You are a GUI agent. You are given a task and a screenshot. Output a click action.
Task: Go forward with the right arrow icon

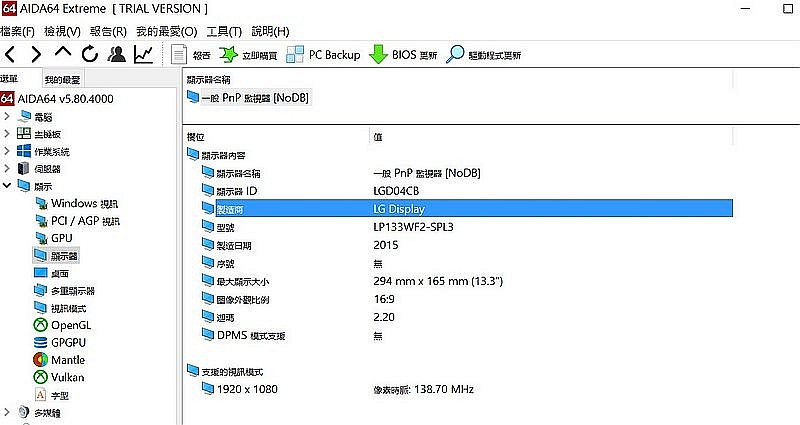point(36,54)
